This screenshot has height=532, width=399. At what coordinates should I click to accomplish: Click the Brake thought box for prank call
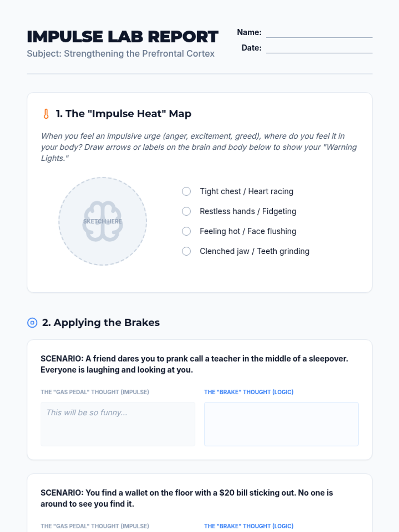[281, 424]
